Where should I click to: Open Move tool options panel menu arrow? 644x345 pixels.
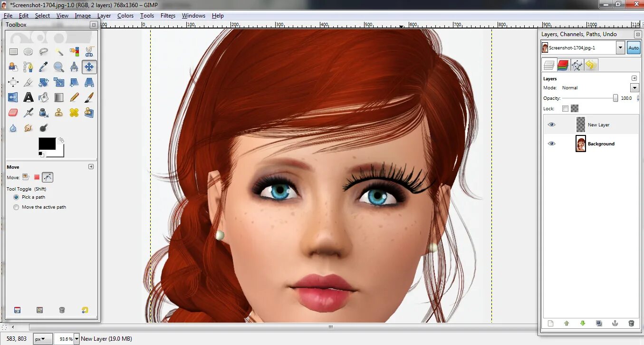pyautogui.click(x=91, y=167)
